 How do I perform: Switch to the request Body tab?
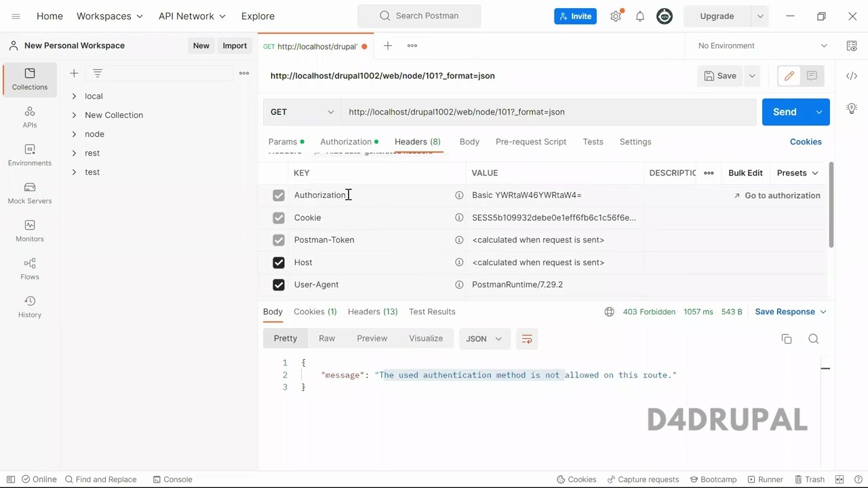pos(469,142)
